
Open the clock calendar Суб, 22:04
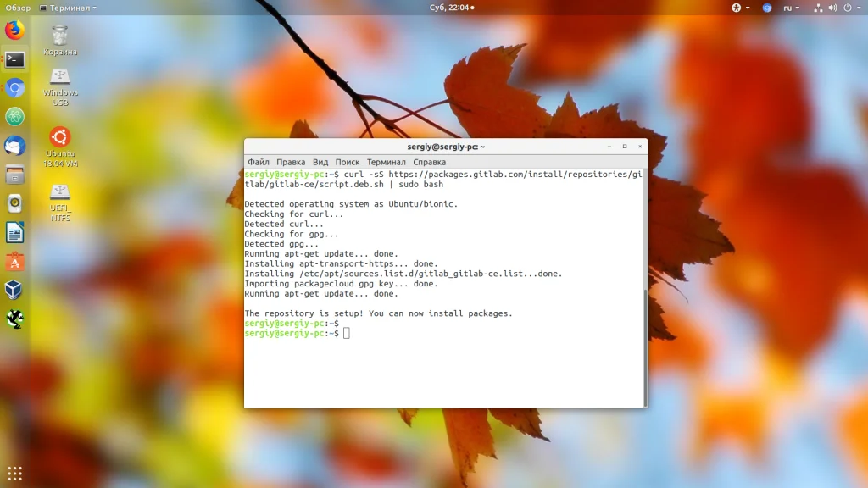[x=452, y=8]
